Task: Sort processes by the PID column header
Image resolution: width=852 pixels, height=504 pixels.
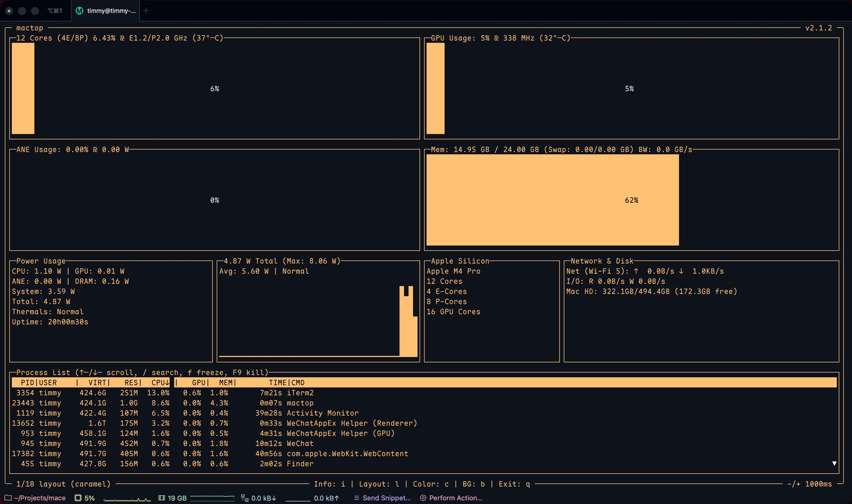Action: [x=28, y=382]
